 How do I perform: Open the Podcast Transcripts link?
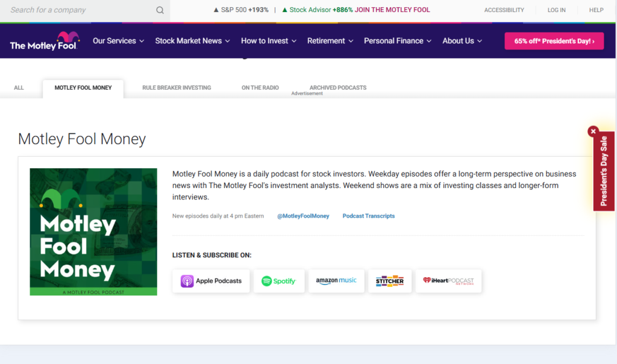coord(368,216)
